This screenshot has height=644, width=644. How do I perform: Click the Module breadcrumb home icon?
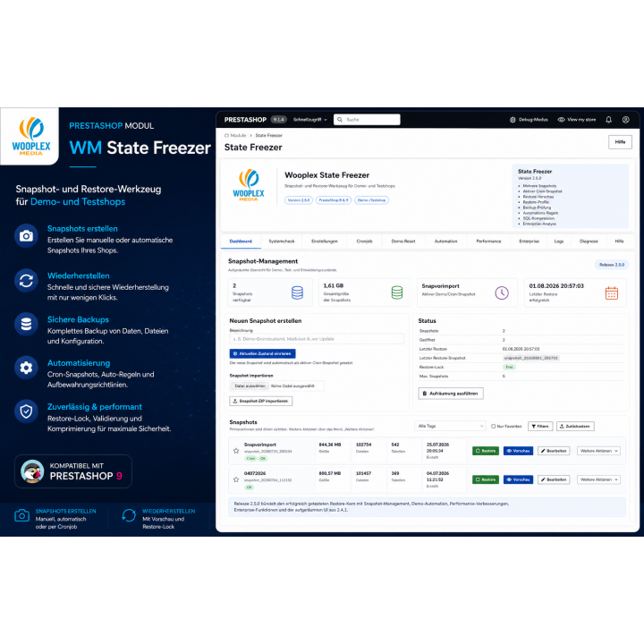click(x=226, y=135)
